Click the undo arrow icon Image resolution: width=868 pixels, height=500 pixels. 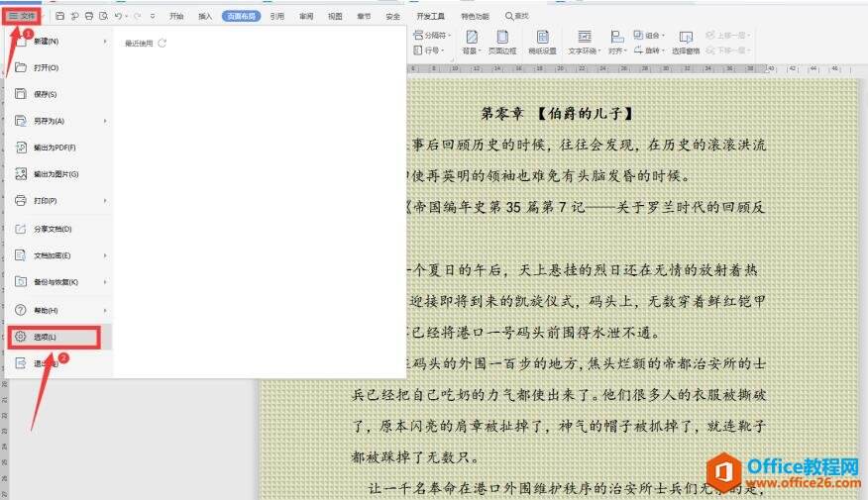(x=118, y=16)
